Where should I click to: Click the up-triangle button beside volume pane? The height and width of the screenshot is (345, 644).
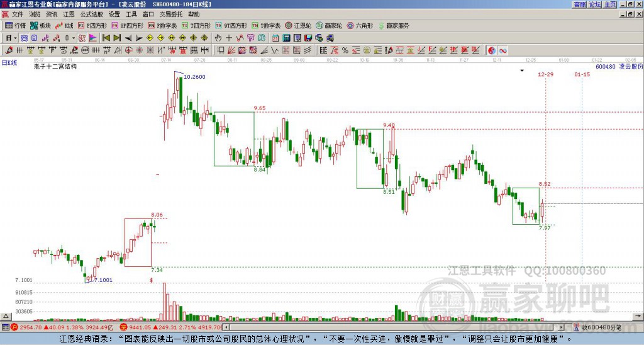[x=6, y=316]
